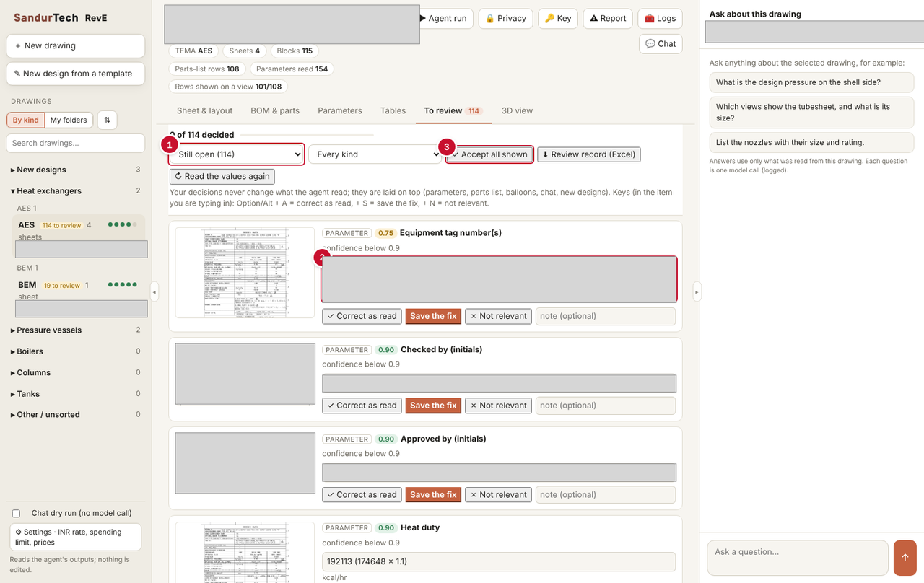924x583 pixels.
Task: Click the sort order swap icon
Action: (107, 120)
